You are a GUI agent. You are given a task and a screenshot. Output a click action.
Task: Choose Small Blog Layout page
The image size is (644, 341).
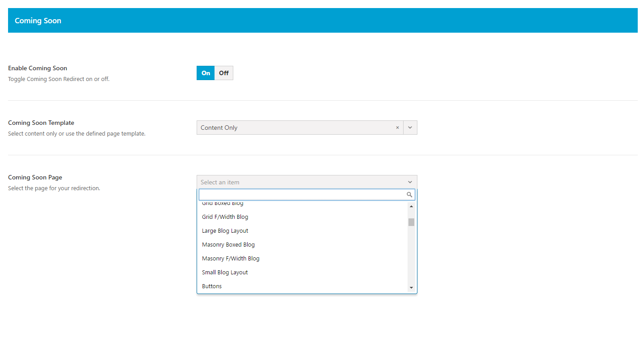225,273
